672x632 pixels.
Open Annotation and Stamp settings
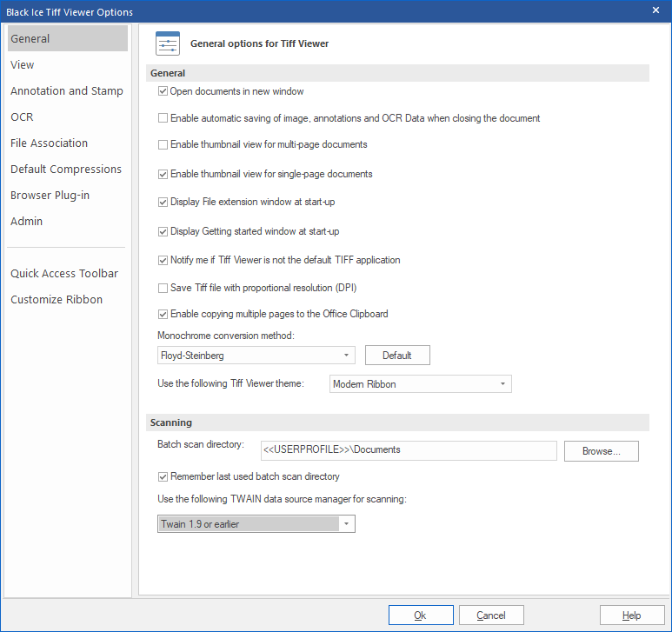[67, 90]
